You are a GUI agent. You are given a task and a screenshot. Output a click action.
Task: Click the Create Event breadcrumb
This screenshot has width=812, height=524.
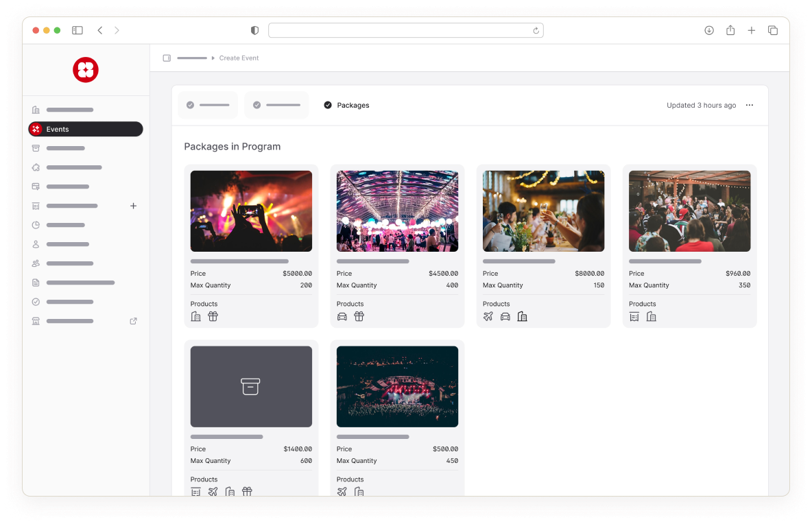(239, 58)
